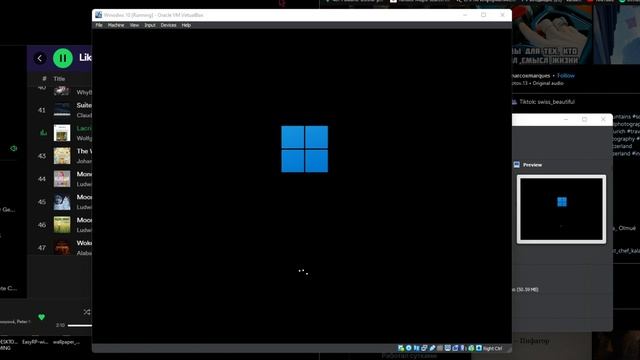This screenshot has height=360, width=640.
Task: Open the View menu in VirtualBox
Action: (134, 25)
